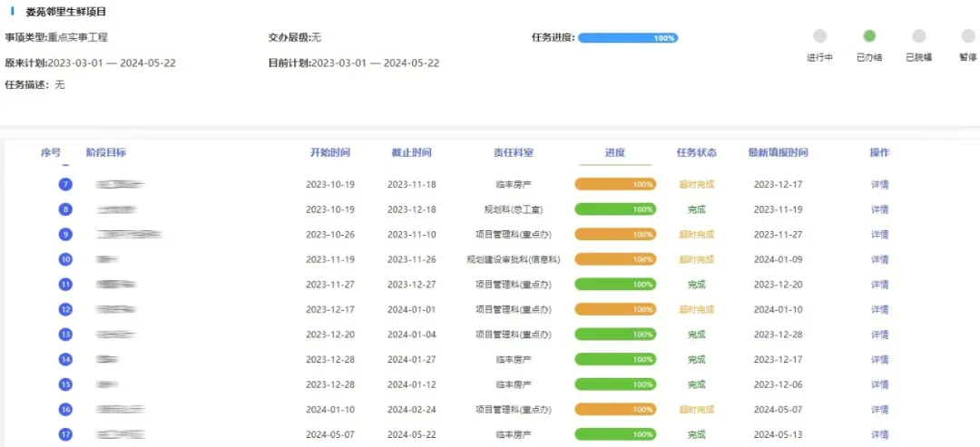The width and height of the screenshot is (980, 447).
Task: Select the number 10 circle icon
Action: click(65, 259)
